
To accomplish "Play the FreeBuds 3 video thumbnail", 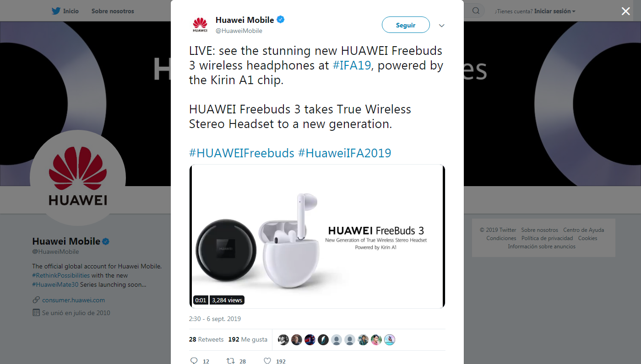I will point(317,236).
